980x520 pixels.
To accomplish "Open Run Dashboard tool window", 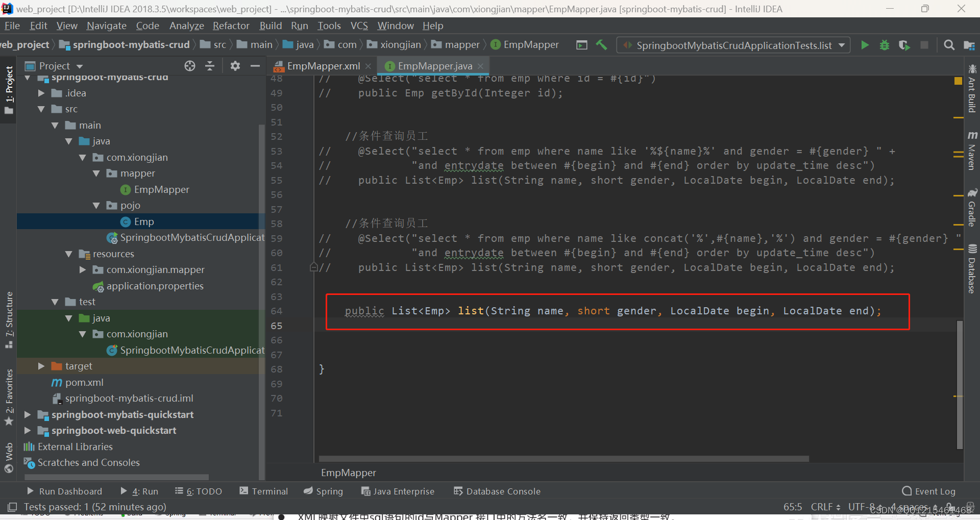I will click(x=64, y=491).
